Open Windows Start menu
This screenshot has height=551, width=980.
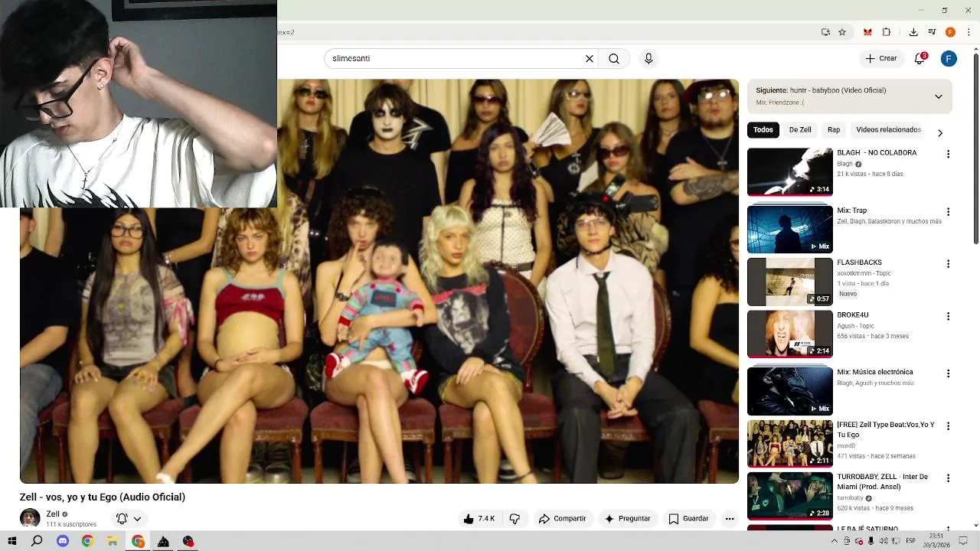(x=12, y=541)
